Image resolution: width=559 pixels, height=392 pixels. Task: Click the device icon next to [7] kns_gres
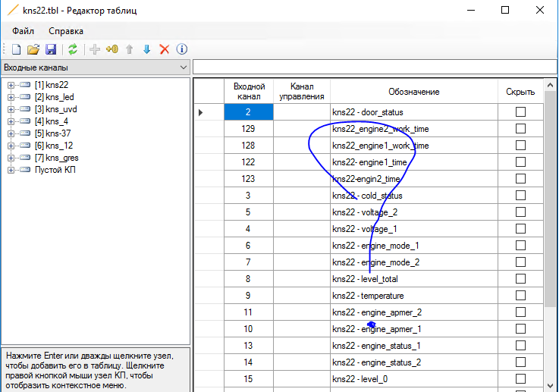click(25, 158)
